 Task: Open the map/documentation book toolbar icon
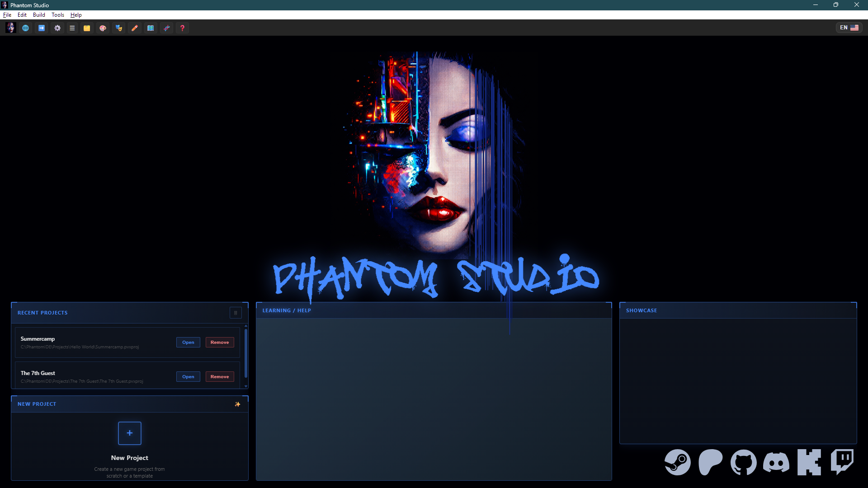[151, 28]
